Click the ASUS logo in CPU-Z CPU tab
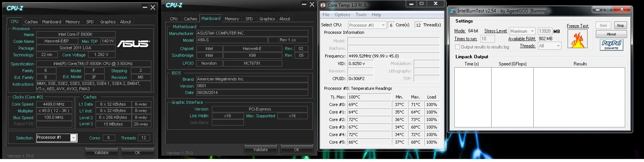Viewport: 644px width, 162px height. [x=133, y=44]
